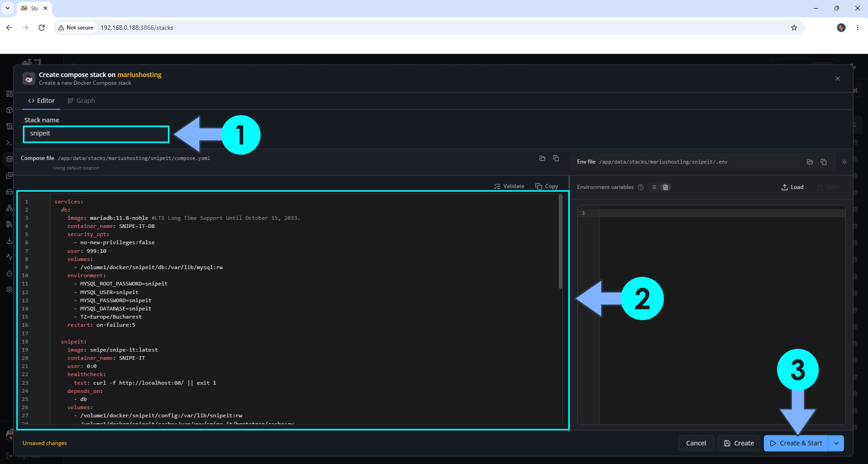Go back in the browser

(9, 28)
